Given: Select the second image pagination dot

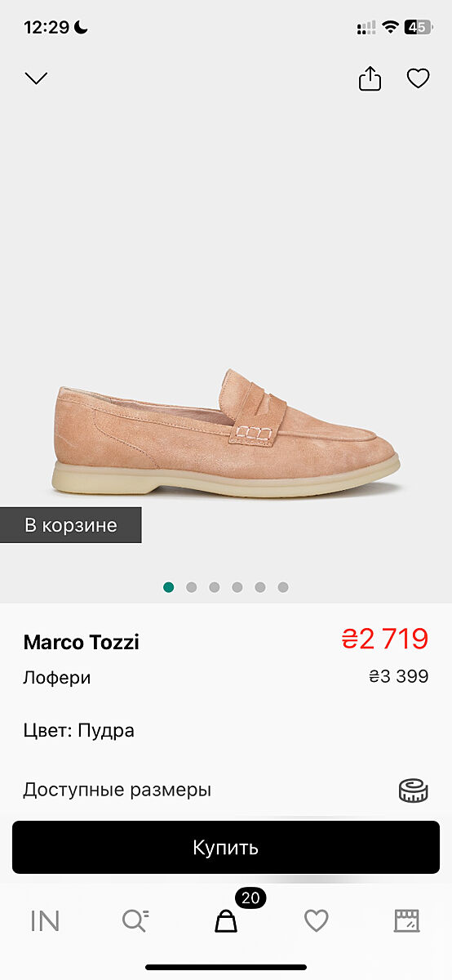Looking at the screenshot, I should point(192,587).
